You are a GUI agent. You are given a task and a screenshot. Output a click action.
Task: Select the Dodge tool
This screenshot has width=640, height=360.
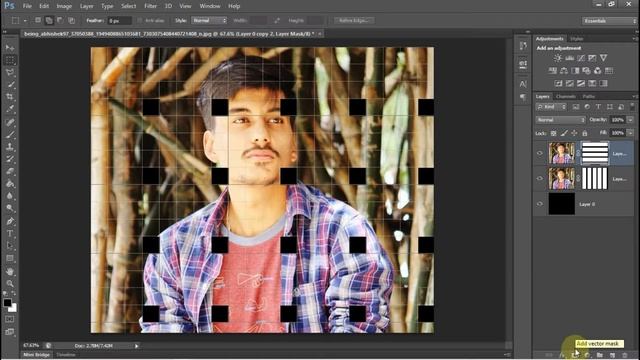[x=10, y=208]
